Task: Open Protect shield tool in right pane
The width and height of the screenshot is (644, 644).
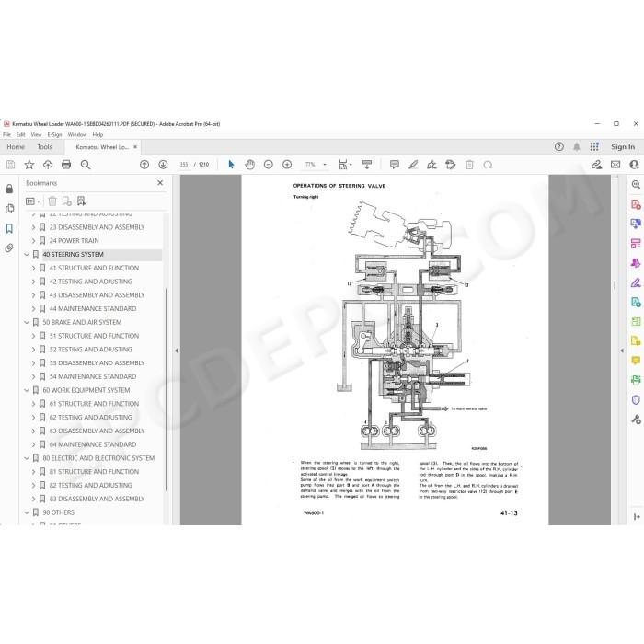Action: [x=636, y=399]
